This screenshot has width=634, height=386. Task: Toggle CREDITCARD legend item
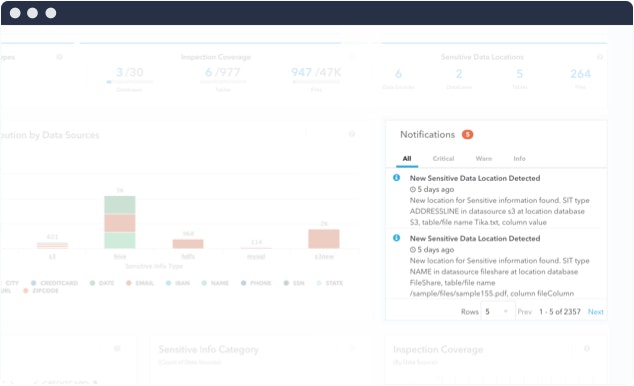coord(55,283)
